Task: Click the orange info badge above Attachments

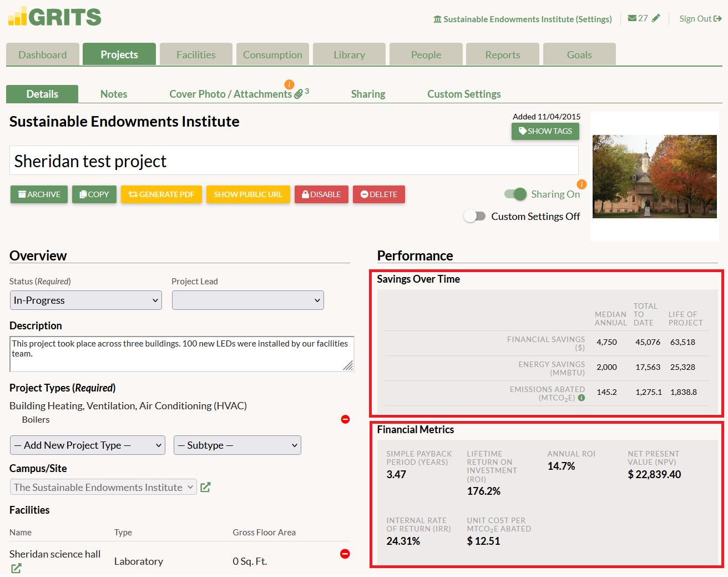Action: (289, 84)
